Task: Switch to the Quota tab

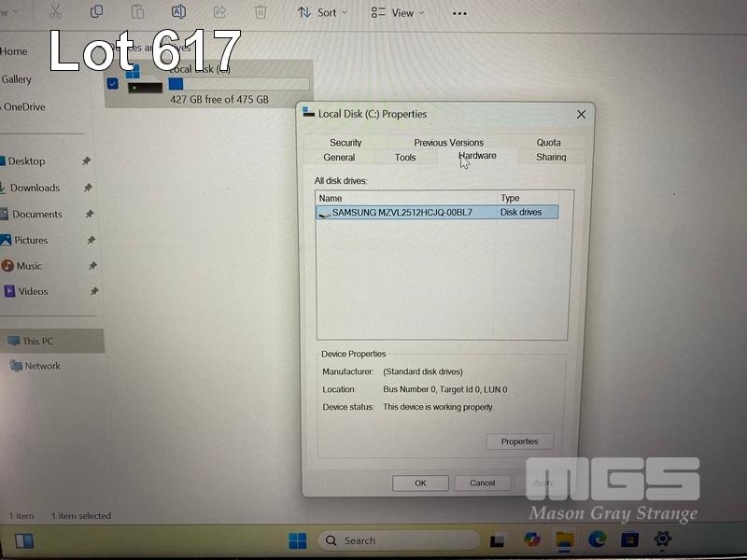Action: coord(548,143)
